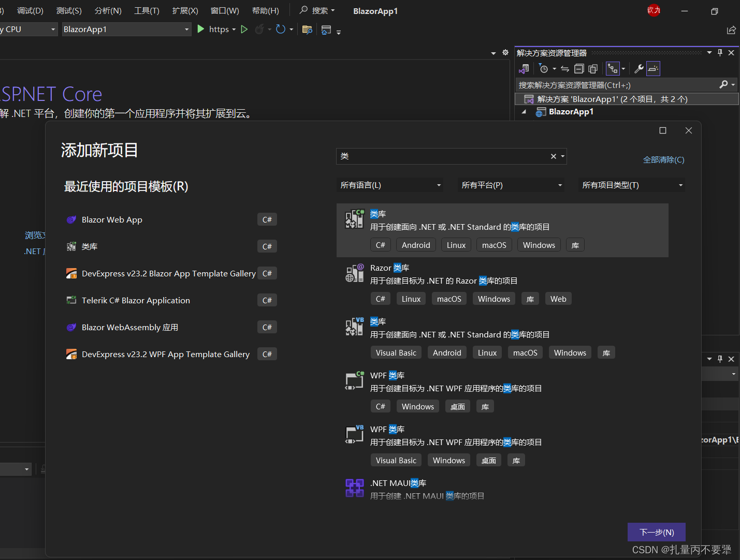
Task: Click the Telerik C# Blazor Application icon
Action: click(71, 300)
